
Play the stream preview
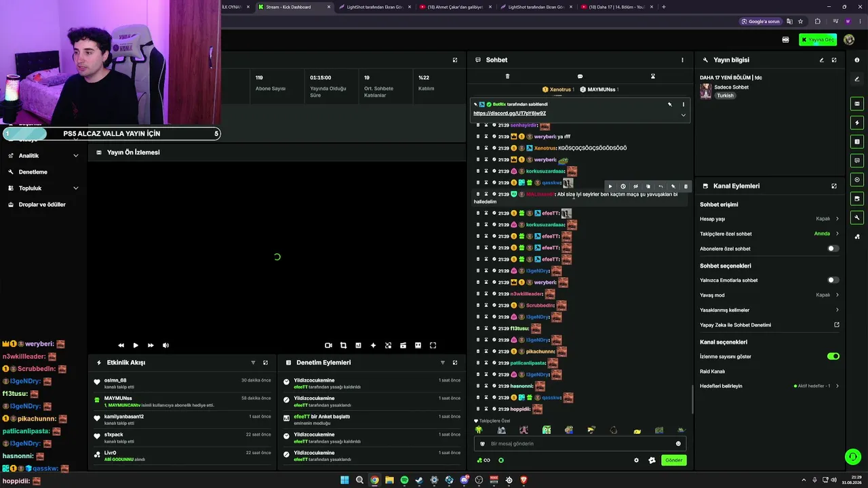pyautogui.click(x=136, y=346)
